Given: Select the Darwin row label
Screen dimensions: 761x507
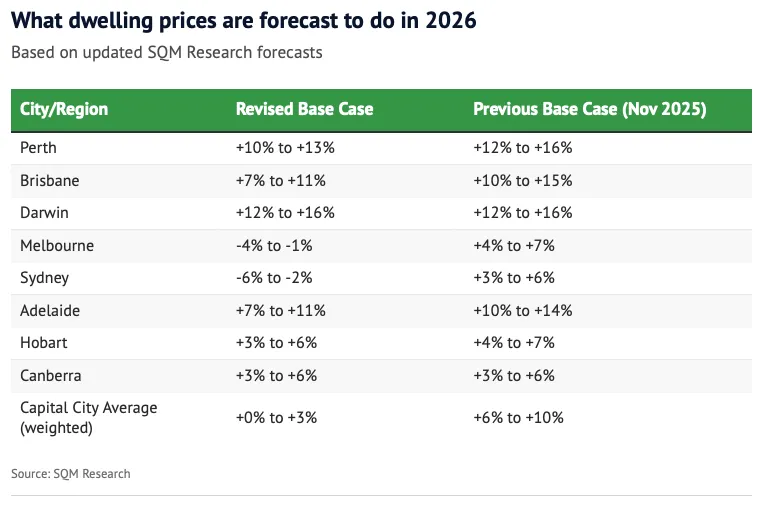Looking at the screenshot, I should 44,212.
